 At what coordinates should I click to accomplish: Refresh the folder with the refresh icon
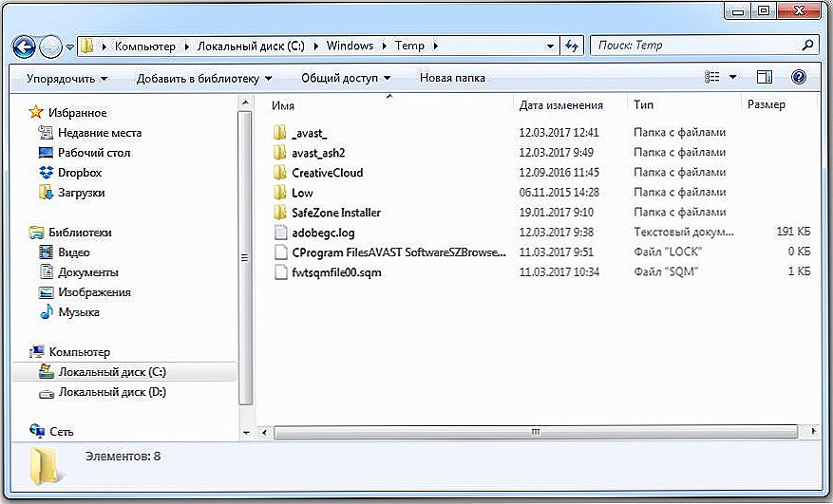pos(572,47)
